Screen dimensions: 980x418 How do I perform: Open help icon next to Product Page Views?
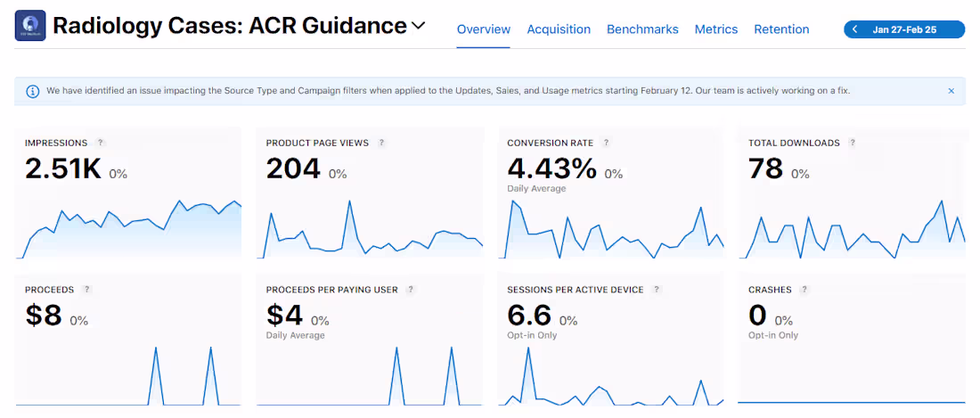pyautogui.click(x=381, y=143)
